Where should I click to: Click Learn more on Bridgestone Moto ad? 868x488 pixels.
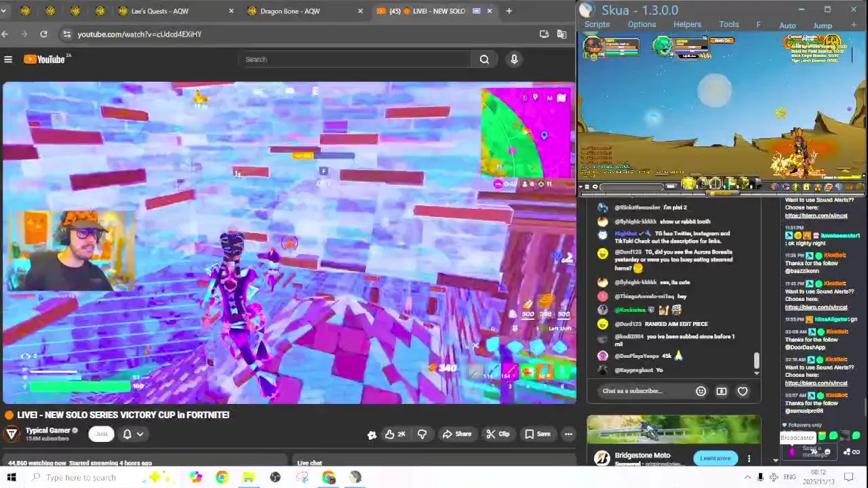pos(715,458)
